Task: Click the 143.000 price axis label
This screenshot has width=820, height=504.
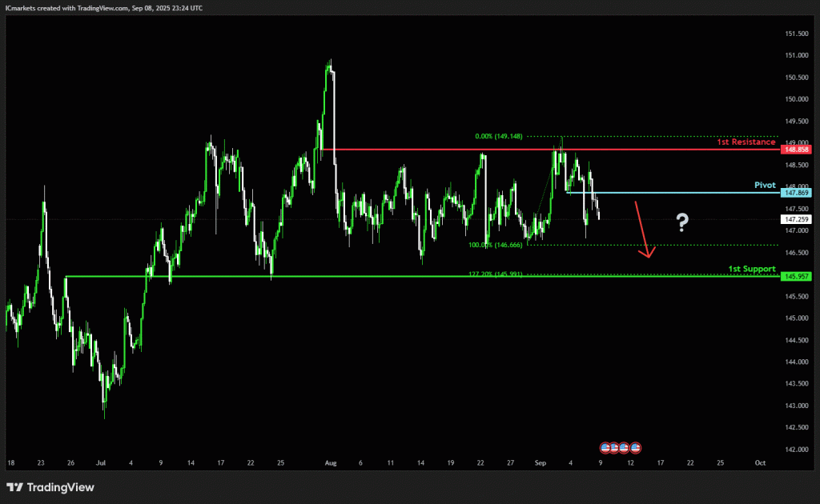Action: 796,406
